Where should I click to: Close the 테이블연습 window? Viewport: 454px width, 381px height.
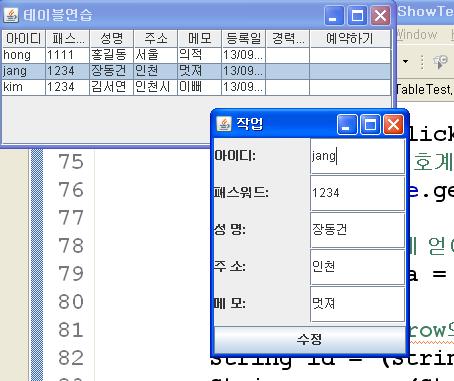(x=380, y=15)
